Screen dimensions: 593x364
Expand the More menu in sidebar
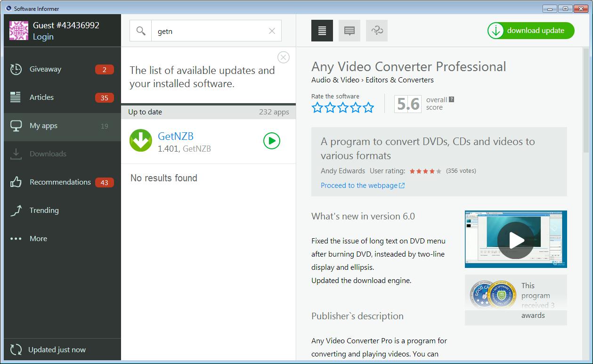click(x=38, y=239)
